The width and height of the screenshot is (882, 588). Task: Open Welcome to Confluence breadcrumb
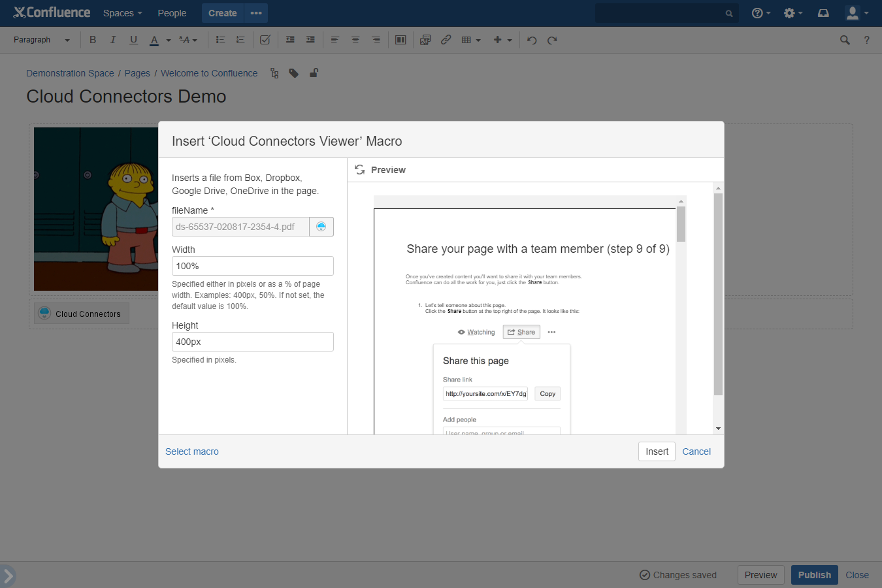point(209,73)
